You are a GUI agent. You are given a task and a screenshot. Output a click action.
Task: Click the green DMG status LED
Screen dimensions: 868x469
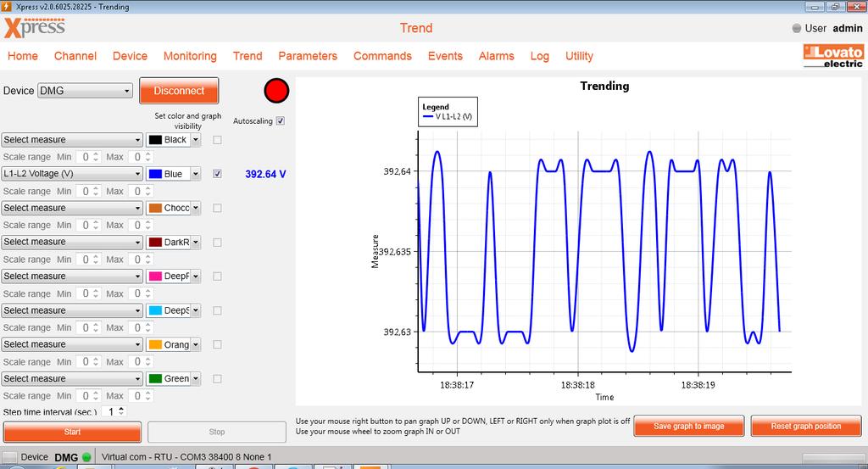coord(86,457)
